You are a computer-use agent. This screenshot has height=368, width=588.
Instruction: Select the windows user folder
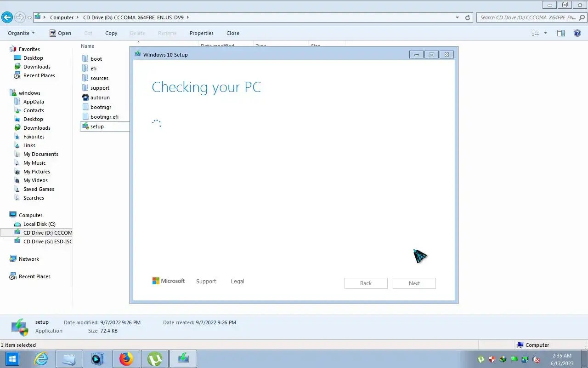pos(29,93)
